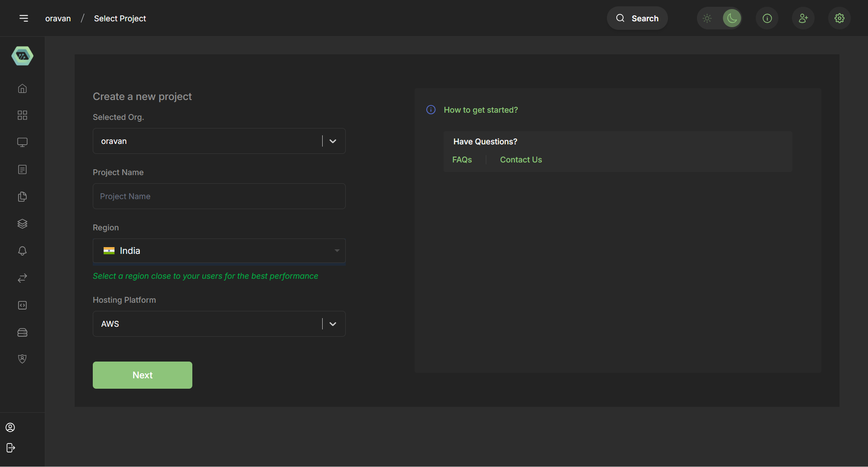Expand the Selected Org dropdown
This screenshot has height=467, width=868.
click(333, 141)
